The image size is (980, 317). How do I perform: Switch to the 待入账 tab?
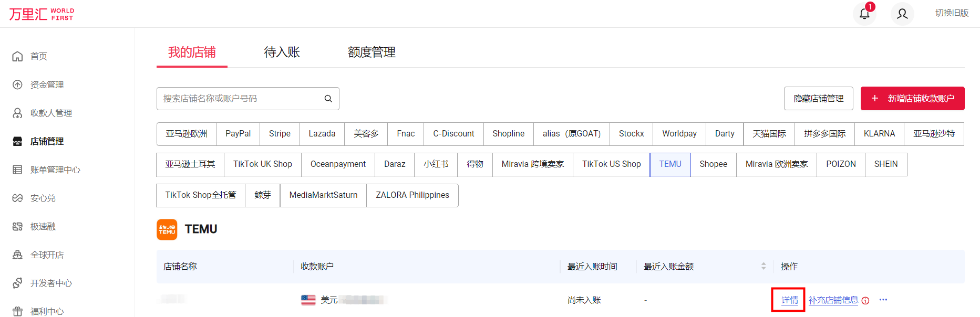tap(282, 52)
